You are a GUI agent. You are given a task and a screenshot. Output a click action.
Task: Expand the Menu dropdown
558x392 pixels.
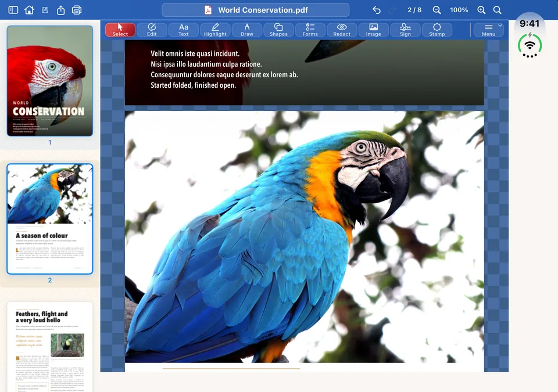pyautogui.click(x=489, y=30)
